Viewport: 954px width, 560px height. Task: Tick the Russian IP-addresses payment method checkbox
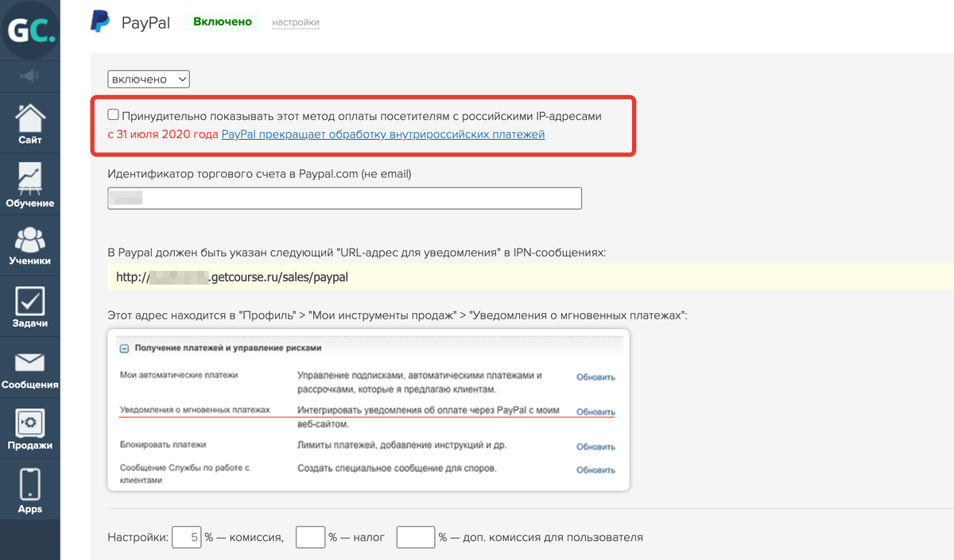[113, 115]
